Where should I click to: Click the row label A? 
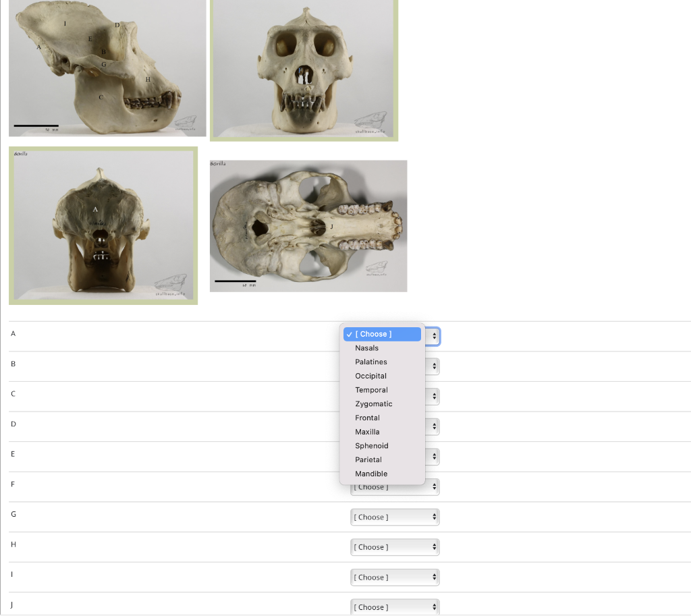tap(13, 333)
